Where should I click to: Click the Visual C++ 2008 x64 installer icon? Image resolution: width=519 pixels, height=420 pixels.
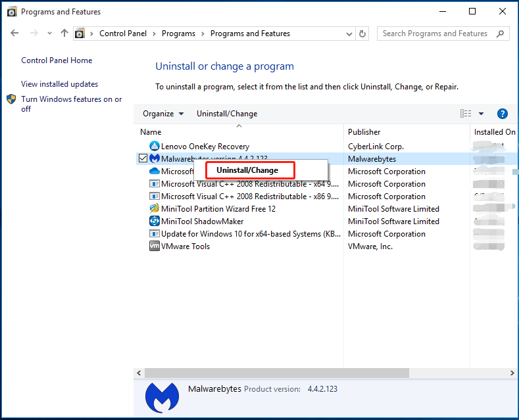tap(154, 183)
